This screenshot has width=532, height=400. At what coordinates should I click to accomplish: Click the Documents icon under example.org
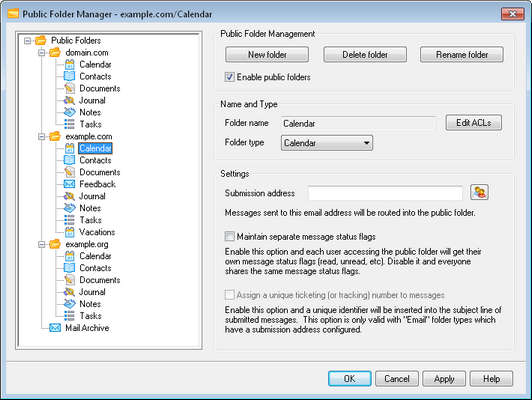pos(70,280)
